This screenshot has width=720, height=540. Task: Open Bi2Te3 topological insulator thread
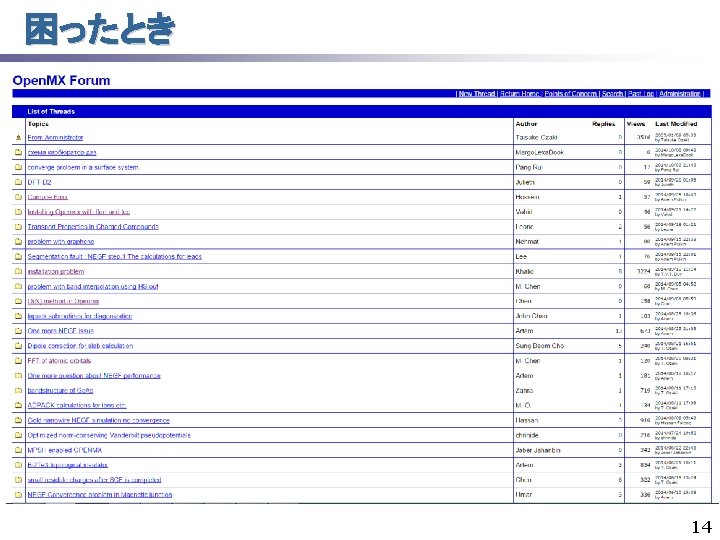[x=68, y=465]
